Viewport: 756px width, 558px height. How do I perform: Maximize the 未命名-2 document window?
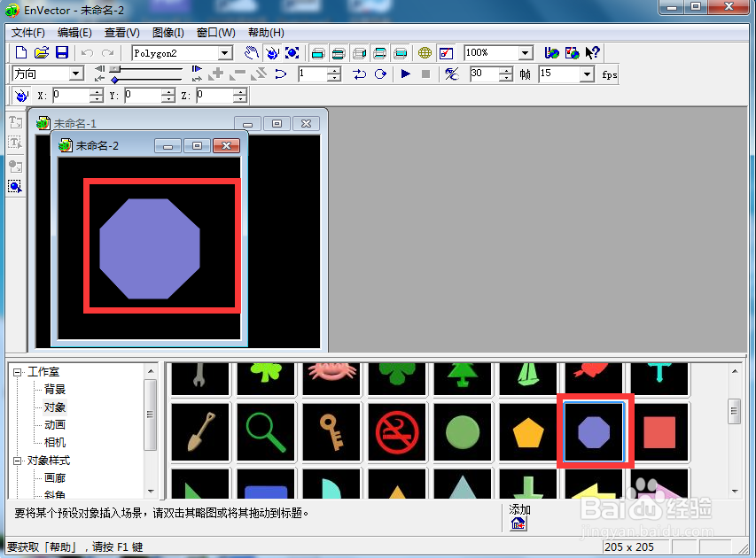pos(197,145)
